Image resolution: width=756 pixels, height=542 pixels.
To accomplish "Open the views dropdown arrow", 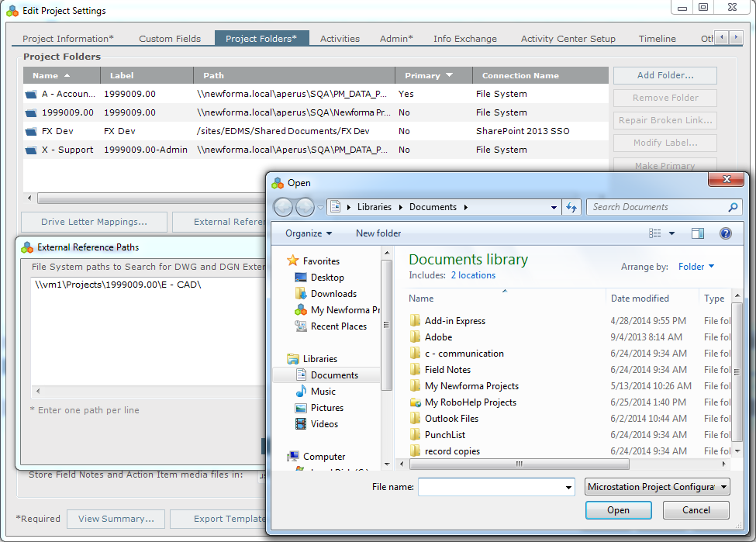I will (671, 233).
